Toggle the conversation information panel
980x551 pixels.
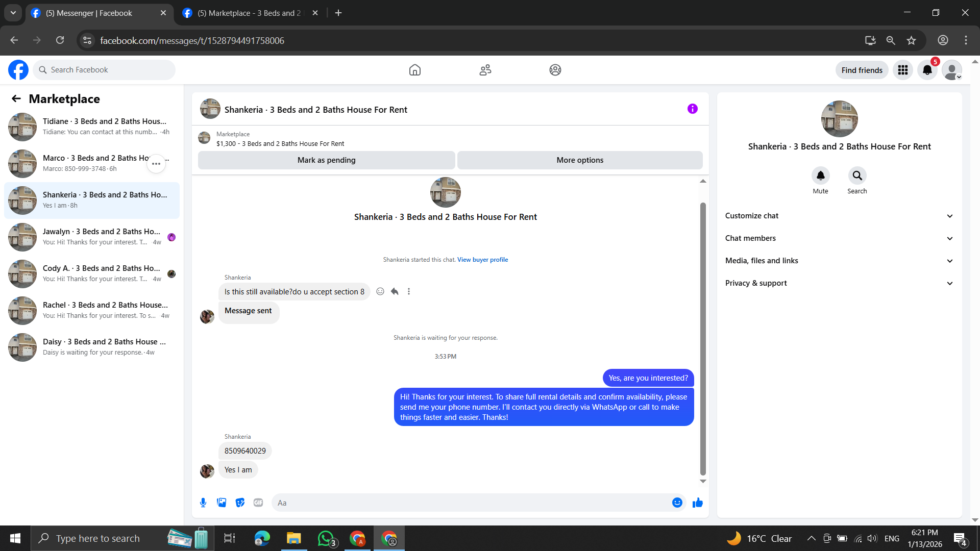[x=692, y=109]
